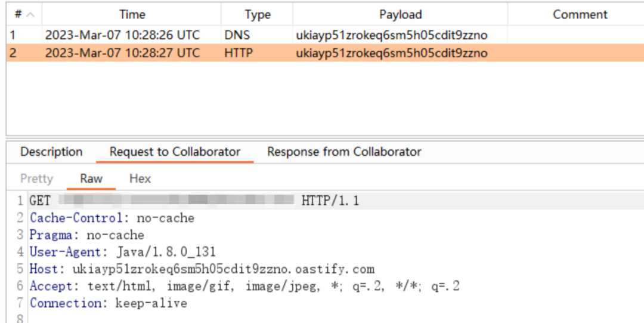This screenshot has width=644, height=323.
Task: Click the Accept header line
Action: point(244,286)
